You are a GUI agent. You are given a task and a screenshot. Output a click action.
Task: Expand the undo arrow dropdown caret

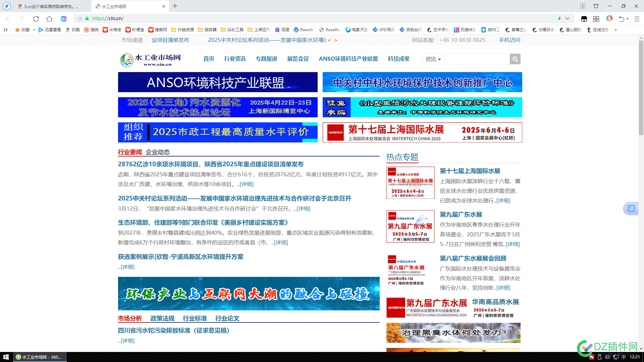pyautogui.click(x=627, y=19)
